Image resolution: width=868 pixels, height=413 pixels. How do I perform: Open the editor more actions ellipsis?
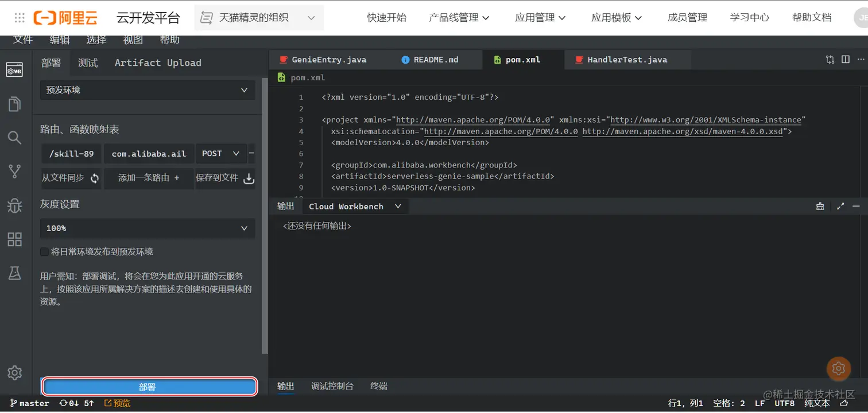[x=861, y=59]
